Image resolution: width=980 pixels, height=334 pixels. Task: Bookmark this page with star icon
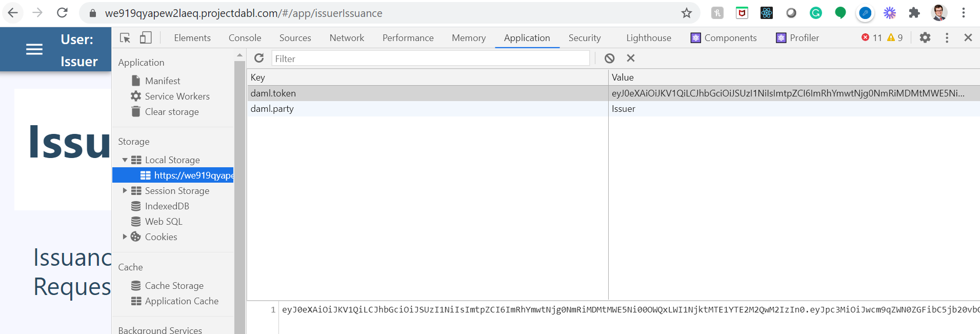[686, 13]
